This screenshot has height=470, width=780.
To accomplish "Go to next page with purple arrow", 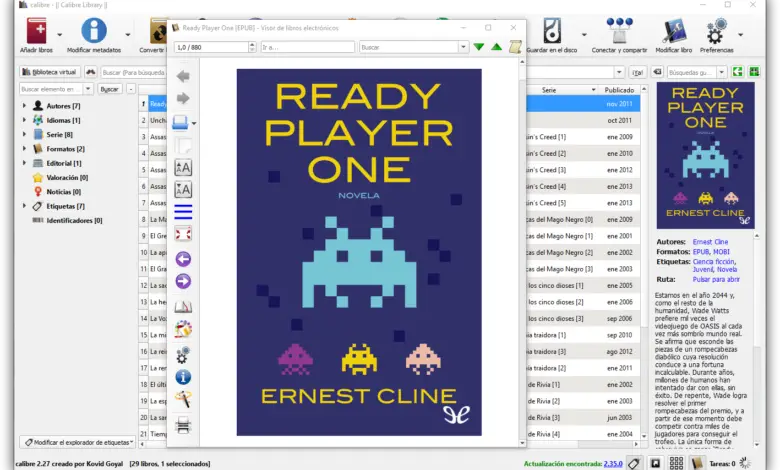I will point(183,282).
